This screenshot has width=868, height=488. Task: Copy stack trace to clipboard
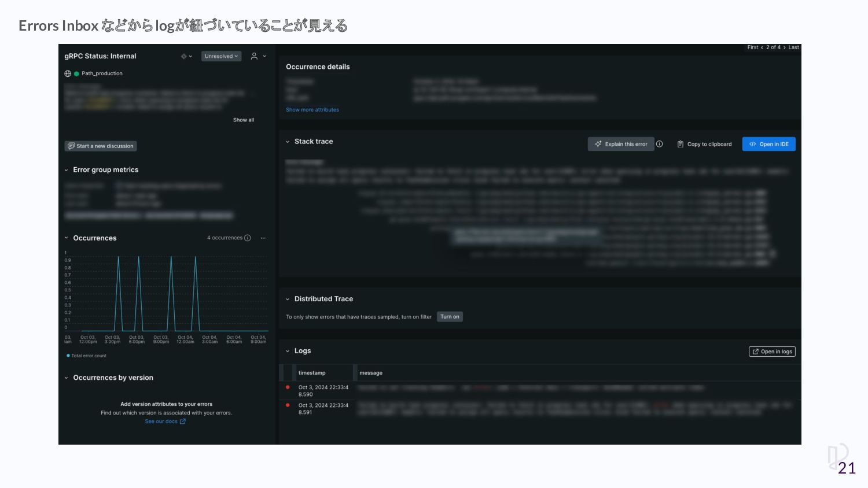point(704,144)
